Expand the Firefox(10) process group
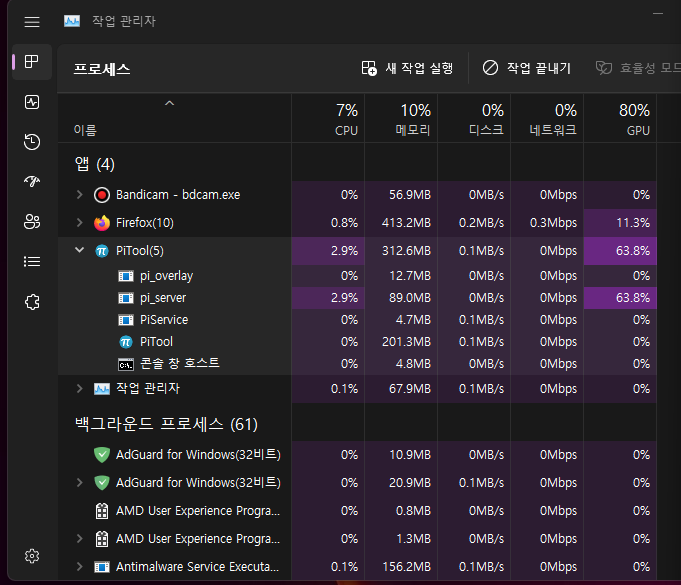 tap(80, 222)
